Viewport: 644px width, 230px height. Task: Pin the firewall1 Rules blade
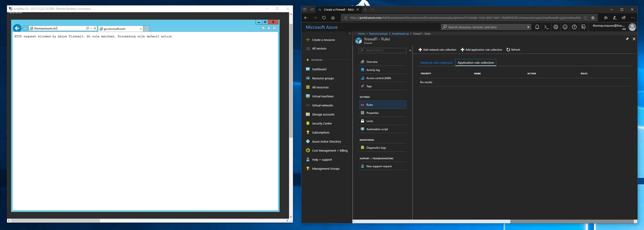point(627,39)
